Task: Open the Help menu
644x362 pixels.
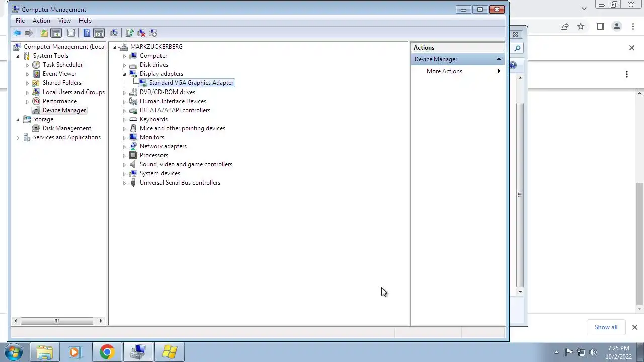Action: [85, 21]
